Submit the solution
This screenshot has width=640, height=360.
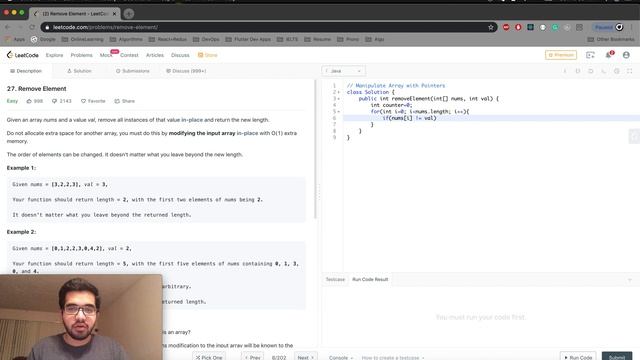[617, 357]
